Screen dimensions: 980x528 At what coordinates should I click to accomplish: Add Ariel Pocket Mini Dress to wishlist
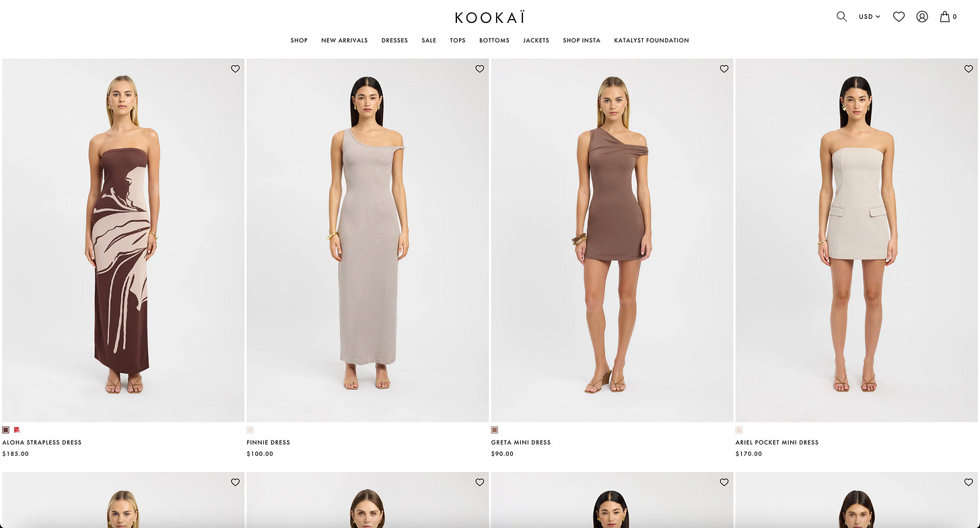coord(969,69)
